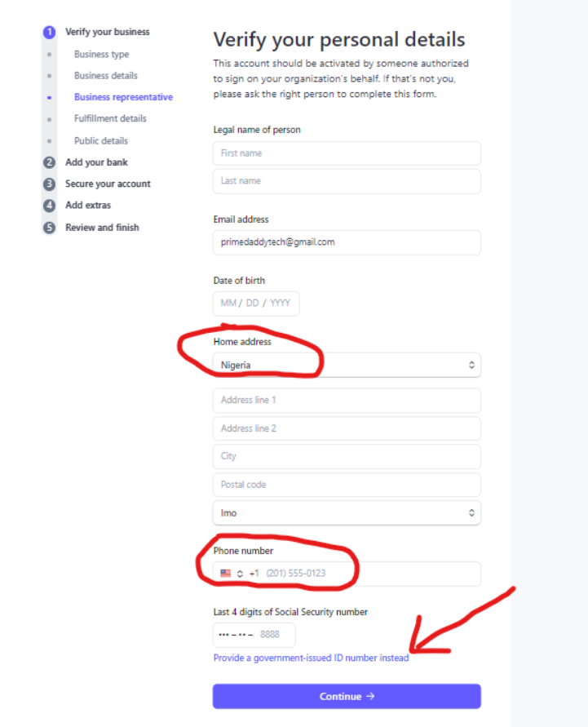Click the step 5 number icon
This screenshot has height=727, width=588.
click(x=49, y=228)
